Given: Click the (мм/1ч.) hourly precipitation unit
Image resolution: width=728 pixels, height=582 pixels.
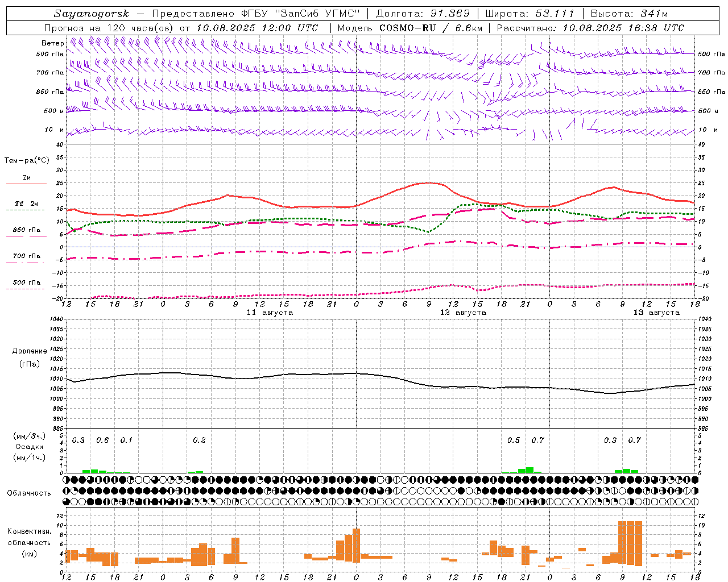Looking at the screenshot, I should (29, 458).
